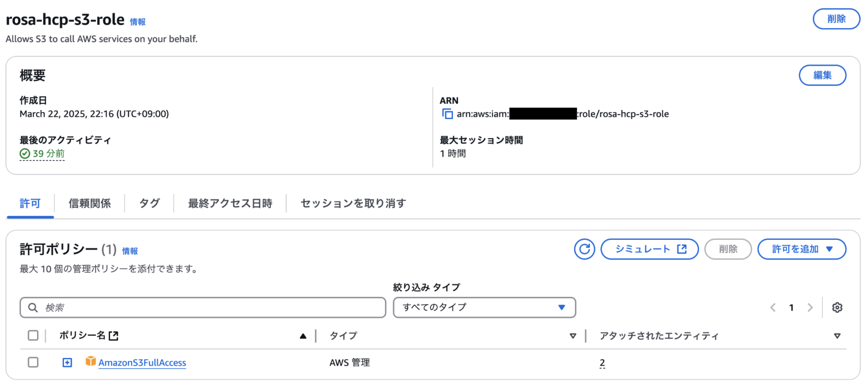868x387 pixels.
Task: Open the 許可を追加 dropdown button
Action: (802, 249)
